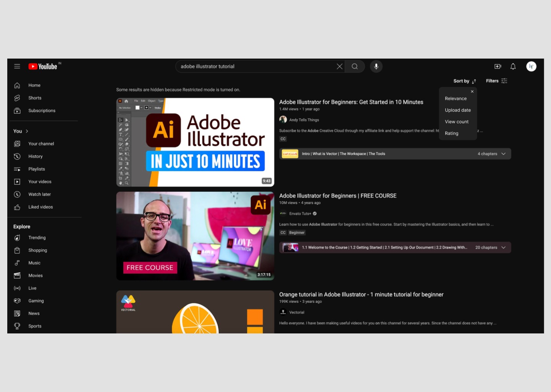This screenshot has height=392, width=551.
Task: Open the Orange tutorial in Adobe Illustrator title
Action: 361,294
